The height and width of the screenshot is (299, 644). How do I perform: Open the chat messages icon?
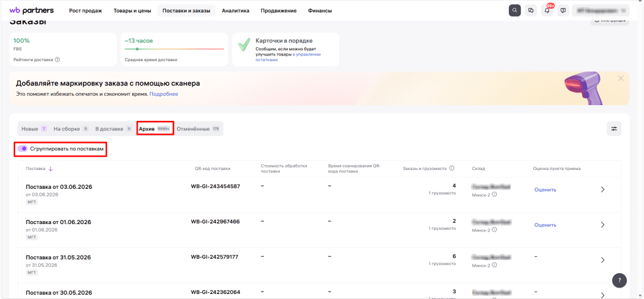[x=531, y=11]
